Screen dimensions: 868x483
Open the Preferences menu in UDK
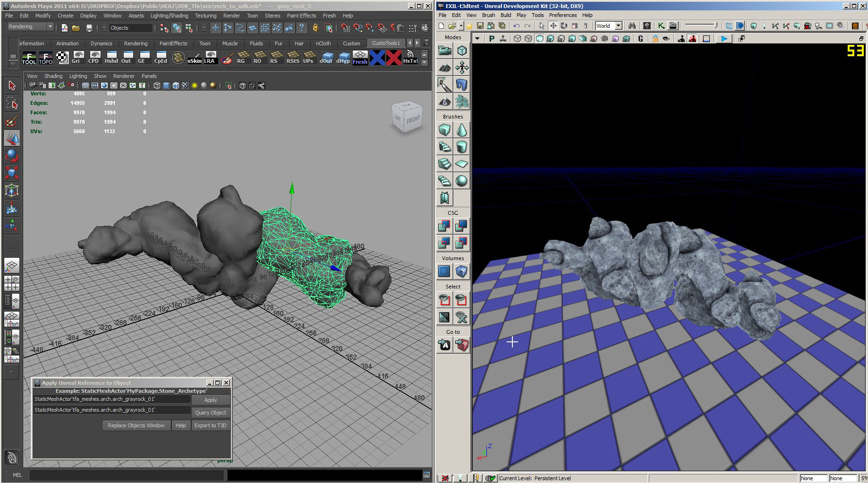(562, 15)
